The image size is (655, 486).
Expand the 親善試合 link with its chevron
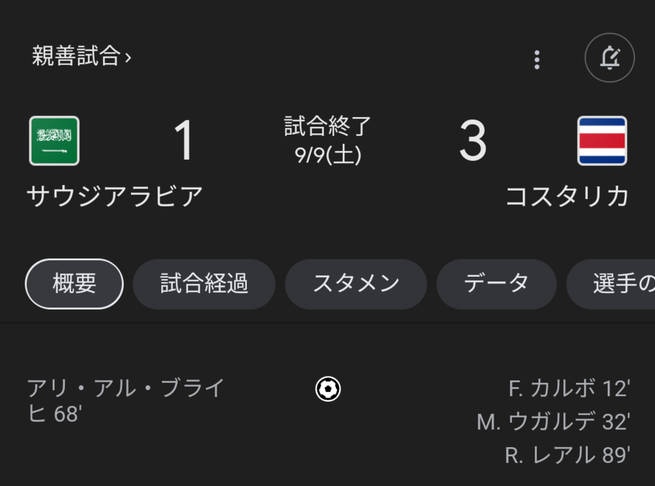[82, 57]
